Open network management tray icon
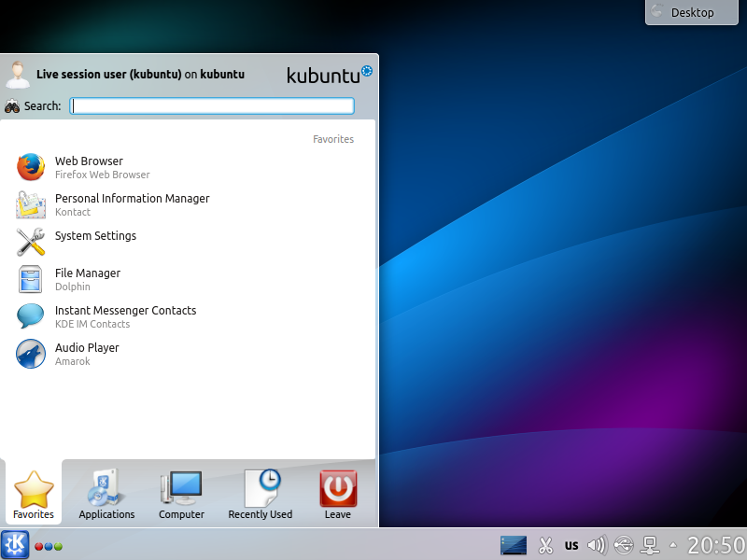This screenshot has height=560, width=747. (x=650, y=545)
